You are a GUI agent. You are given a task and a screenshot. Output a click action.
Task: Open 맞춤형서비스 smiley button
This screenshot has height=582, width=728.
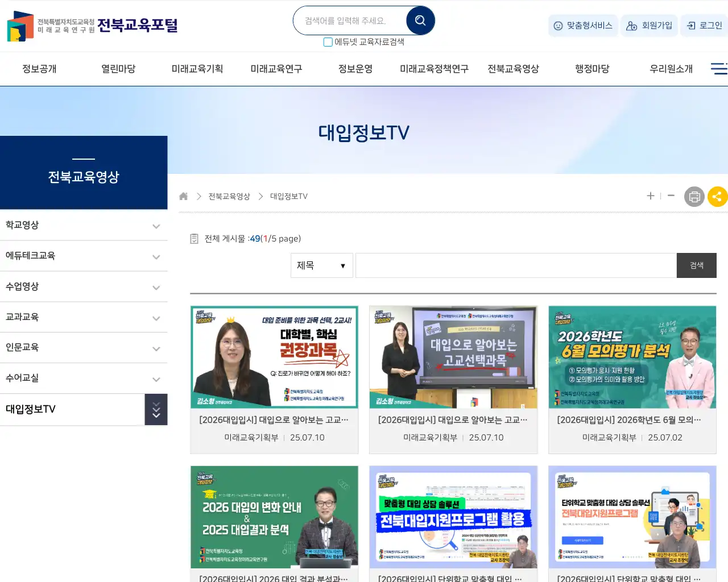pyautogui.click(x=583, y=26)
